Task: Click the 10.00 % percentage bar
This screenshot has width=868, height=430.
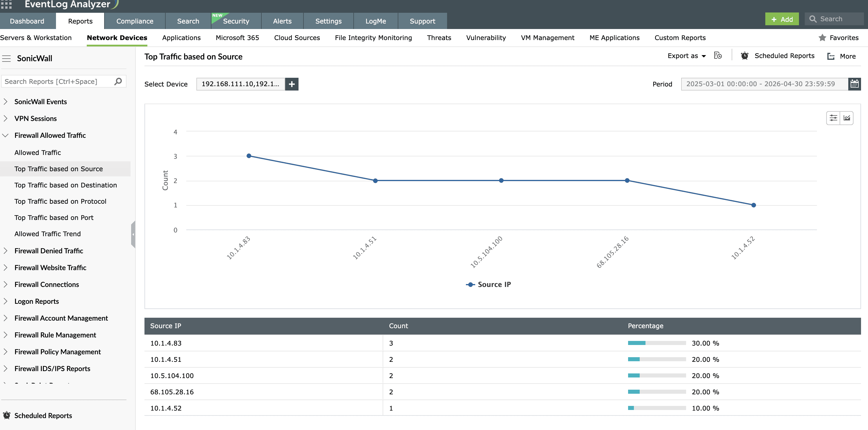Action: click(x=657, y=408)
